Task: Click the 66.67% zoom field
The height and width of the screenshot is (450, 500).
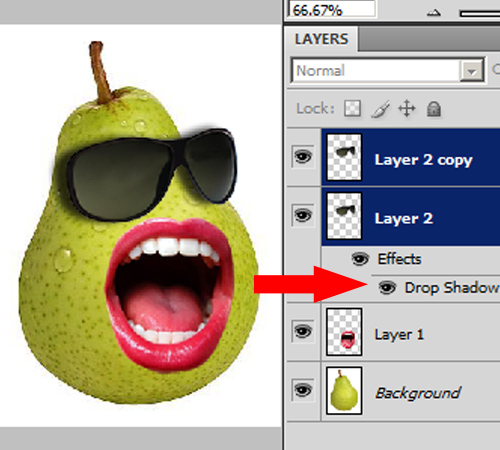Action: [332, 9]
